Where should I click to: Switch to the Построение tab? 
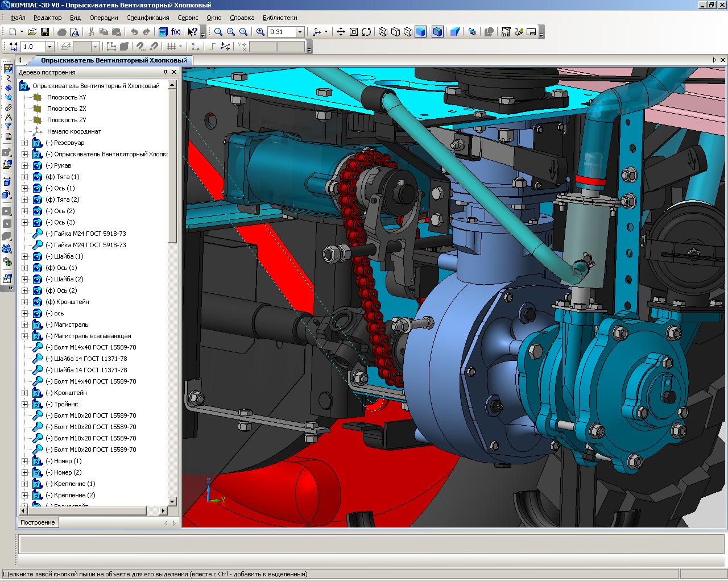[x=38, y=522]
